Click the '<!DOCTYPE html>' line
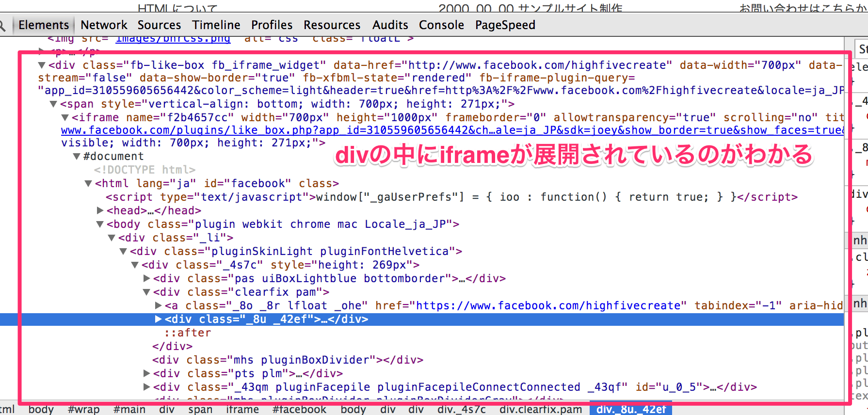 coord(145,170)
